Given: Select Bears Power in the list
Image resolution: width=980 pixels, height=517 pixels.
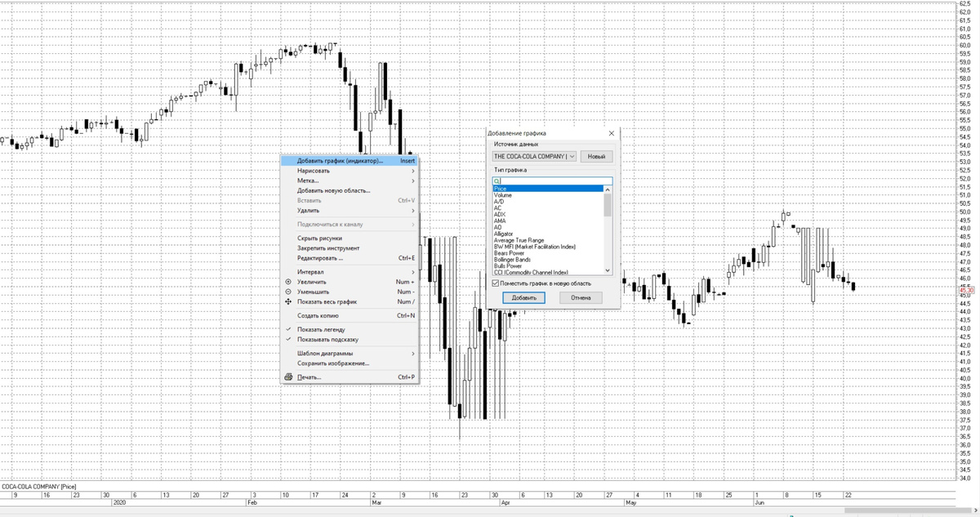Looking at the screenshot, I should (x=548, y=253).
